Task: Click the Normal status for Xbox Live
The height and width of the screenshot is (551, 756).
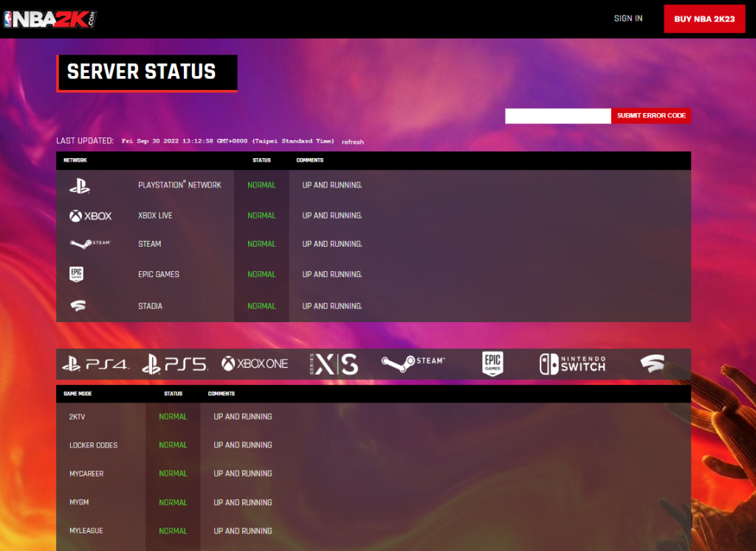Action: tap(262, 216)
